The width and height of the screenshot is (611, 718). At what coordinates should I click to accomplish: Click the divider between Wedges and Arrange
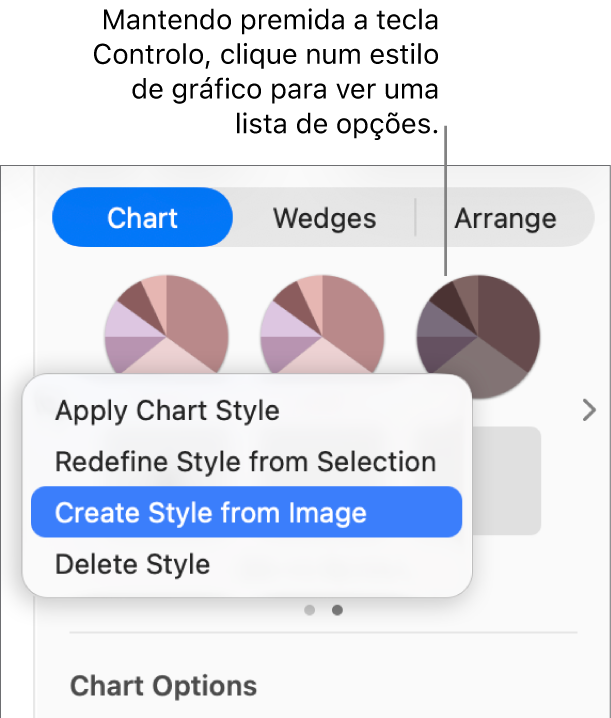tap(415, 217)
